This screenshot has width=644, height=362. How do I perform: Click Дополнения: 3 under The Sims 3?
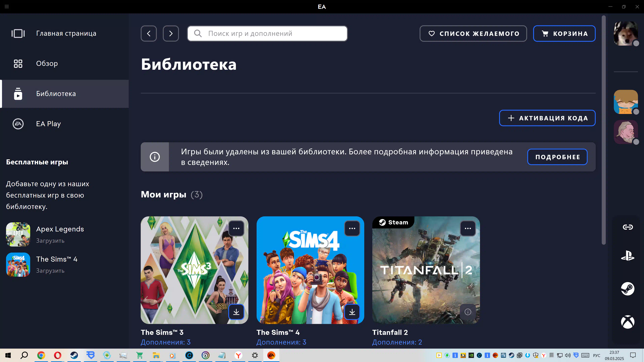(x=166, y=342)
